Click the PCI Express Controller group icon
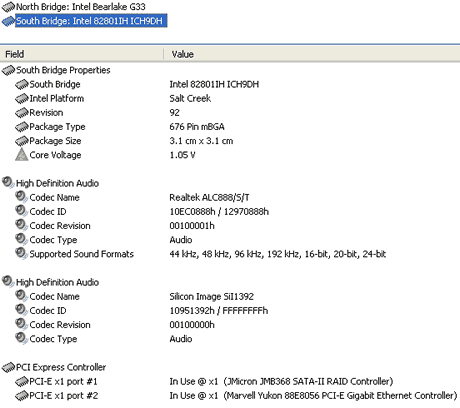 (8, 368)
